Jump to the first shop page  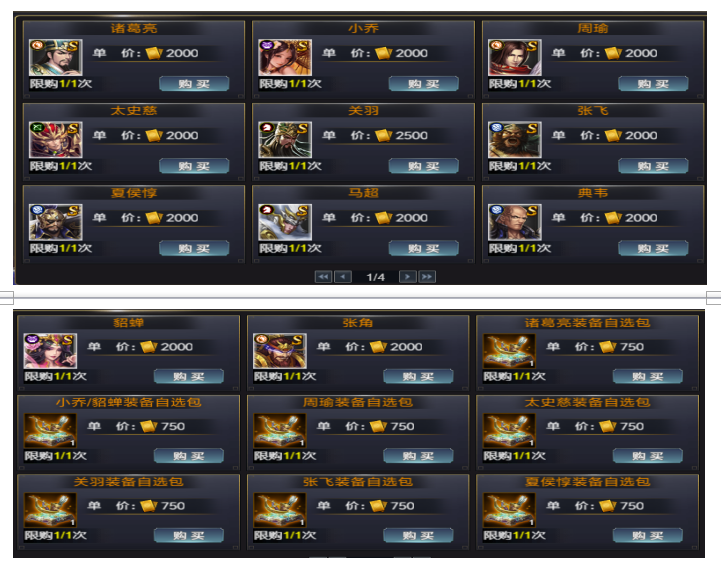[x=323, y=276]
